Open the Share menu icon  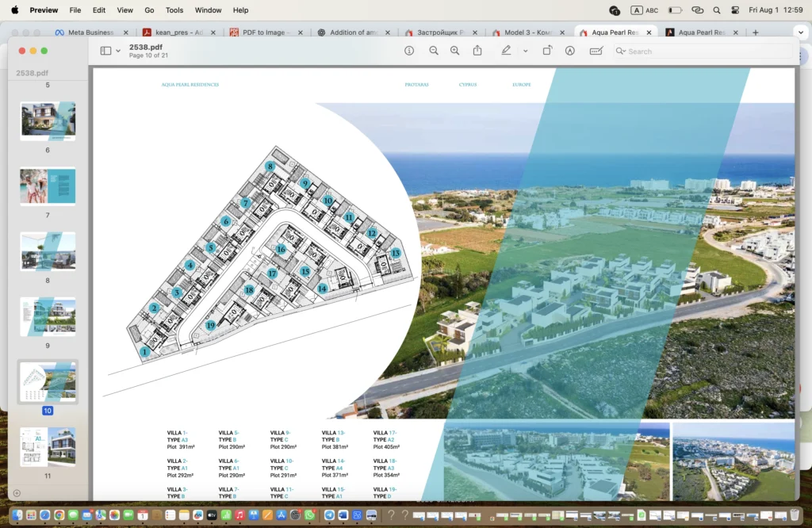[477, 50]
